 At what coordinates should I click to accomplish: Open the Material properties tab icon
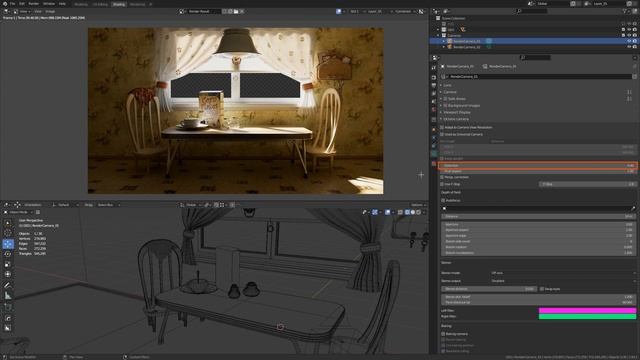(434, 164)
